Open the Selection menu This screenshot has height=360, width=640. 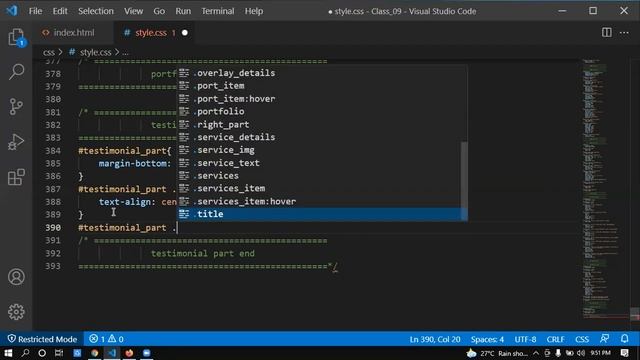(96, 11)
